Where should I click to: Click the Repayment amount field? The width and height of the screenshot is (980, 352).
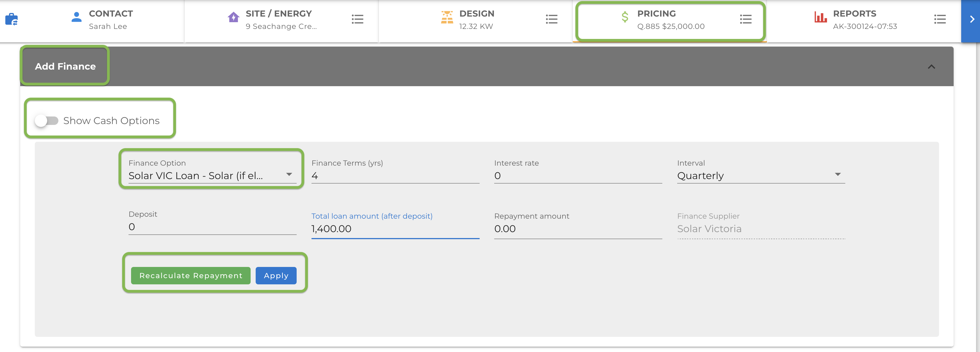click(x=578, y=229)
